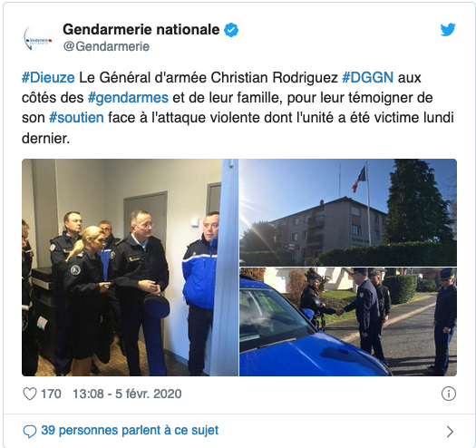This screenshot has height=448, width=476.
Task: Open the #soutien hashtag
Action: (76, 118)
